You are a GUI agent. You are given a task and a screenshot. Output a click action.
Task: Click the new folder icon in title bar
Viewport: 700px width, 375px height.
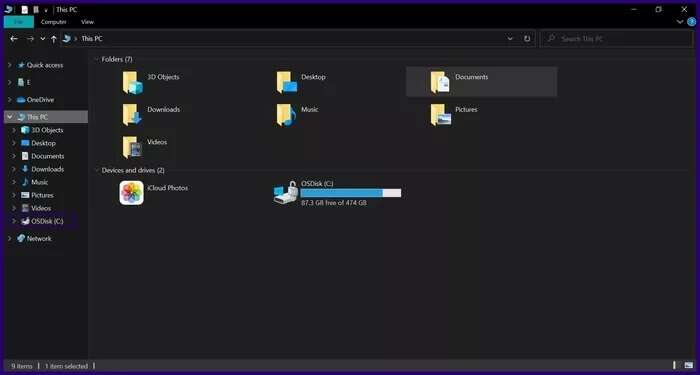pos(36,9)
